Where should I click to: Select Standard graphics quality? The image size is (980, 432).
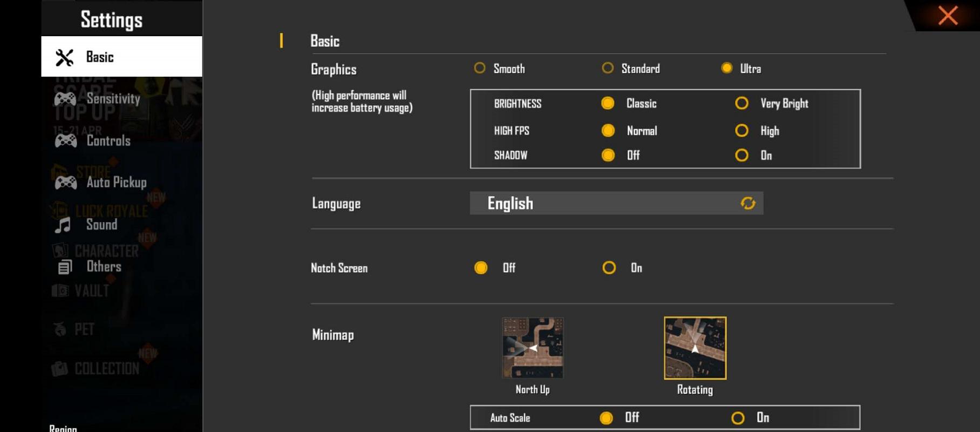(x=608, y=68)
